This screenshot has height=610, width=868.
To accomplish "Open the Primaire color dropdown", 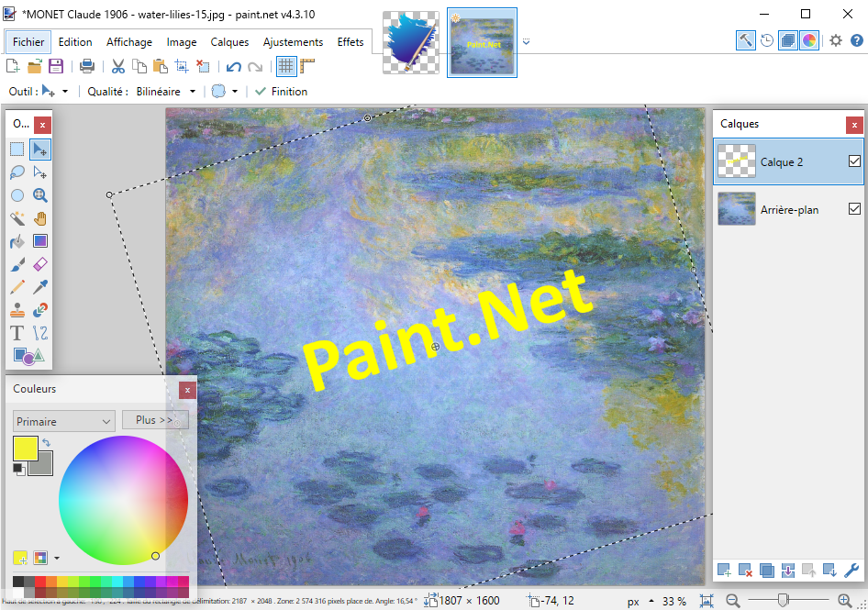I will (63, 421).
